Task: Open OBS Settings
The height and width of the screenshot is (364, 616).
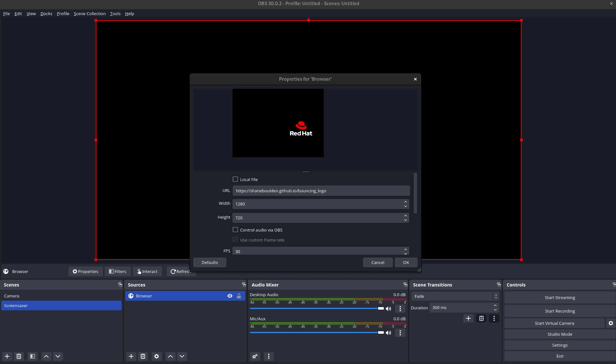Action: (560, 345)
